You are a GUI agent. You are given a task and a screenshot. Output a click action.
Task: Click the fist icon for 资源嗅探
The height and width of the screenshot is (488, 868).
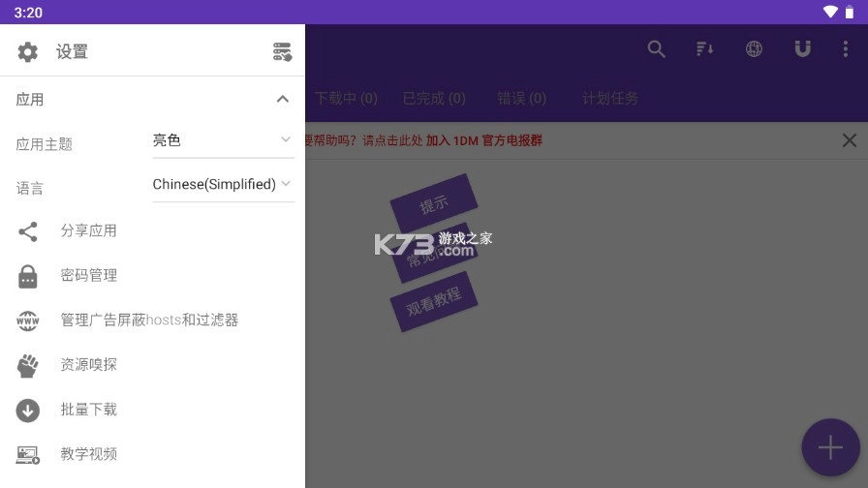point(28,365)
